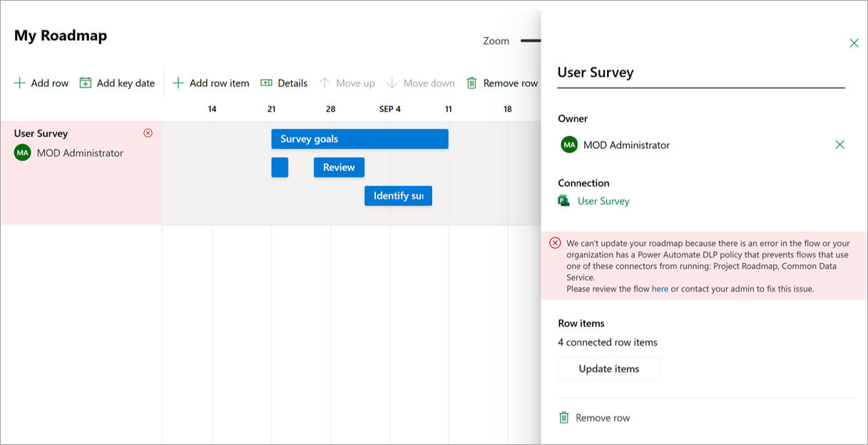This screenshot has height=445, width=868.
Task: Click the SEP 4 date header
Action: tap(390, 109)
